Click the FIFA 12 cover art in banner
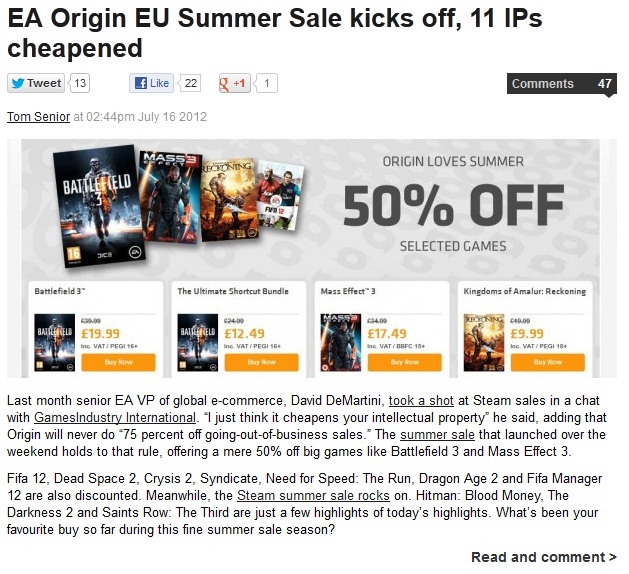This screenshot has height=574, width=629. click(x=280, y=195)
